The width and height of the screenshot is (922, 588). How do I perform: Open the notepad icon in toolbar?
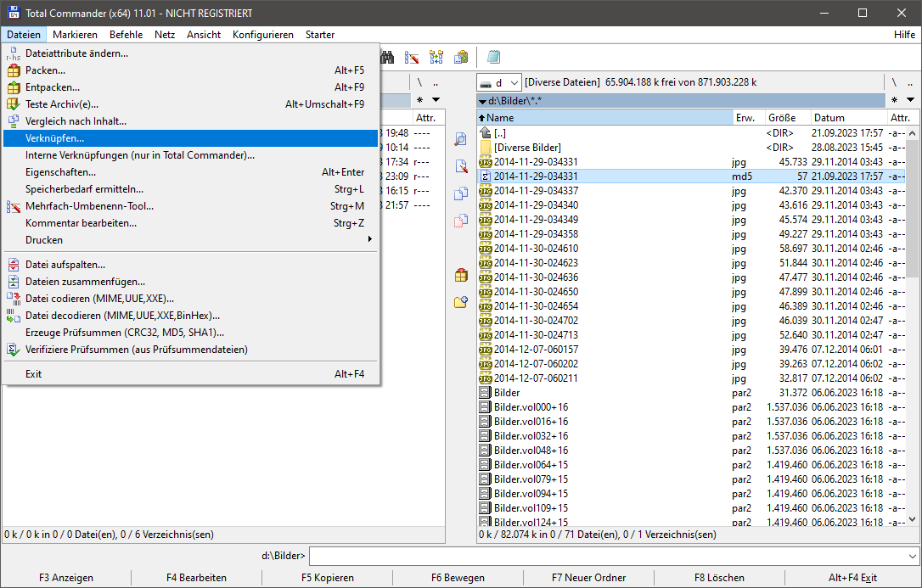pos(493,57)
